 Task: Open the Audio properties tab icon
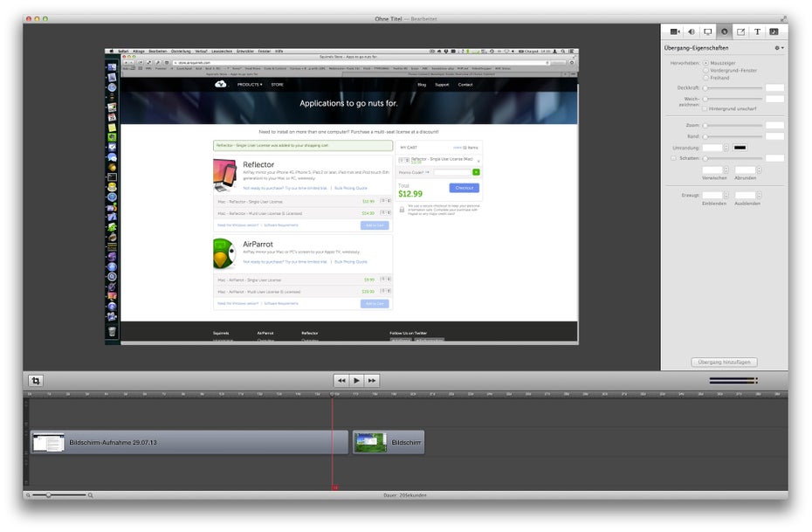(692, 31)
